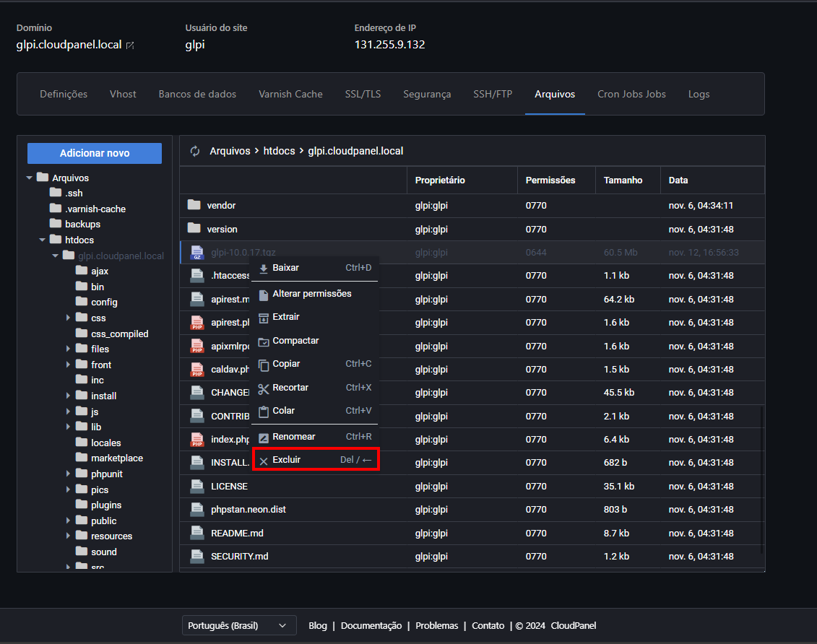Click the refresh icon beside the Arquivos breadcrumb
This screenshot has width=817, height=644.
(195, 151)
